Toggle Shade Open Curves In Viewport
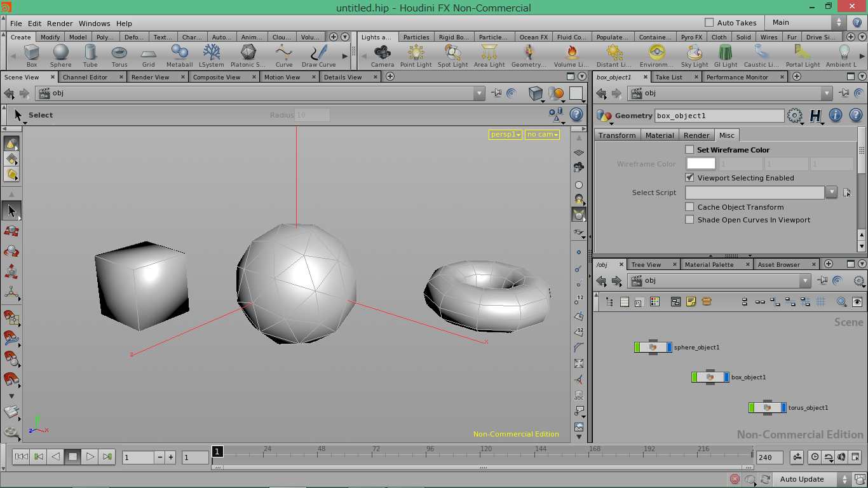Viewport: 868px width, 488px height. (689, 220)
